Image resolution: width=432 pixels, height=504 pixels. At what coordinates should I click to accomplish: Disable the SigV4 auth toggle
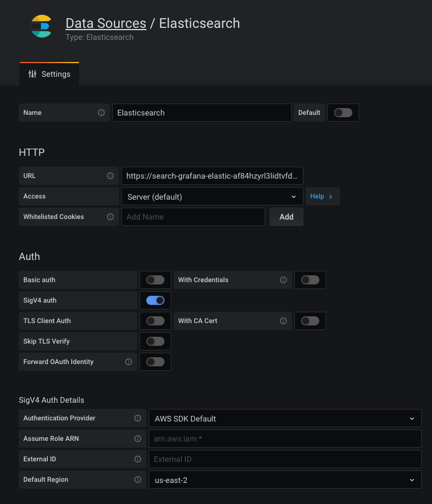[155, 300]
